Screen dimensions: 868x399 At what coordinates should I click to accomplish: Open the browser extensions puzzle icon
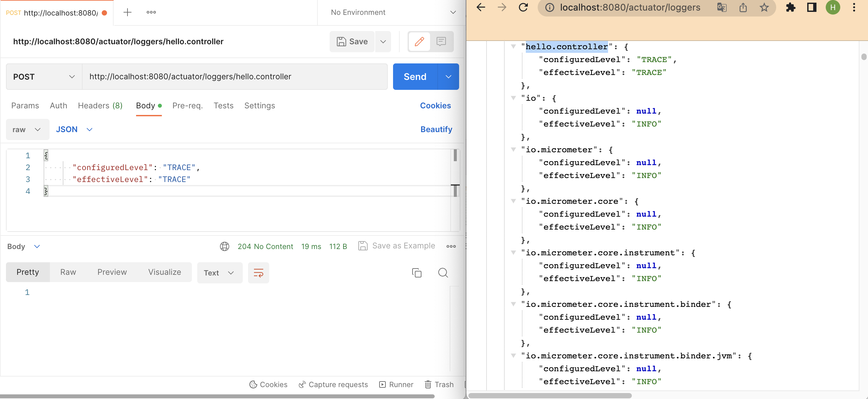click(x=790, y=7)
